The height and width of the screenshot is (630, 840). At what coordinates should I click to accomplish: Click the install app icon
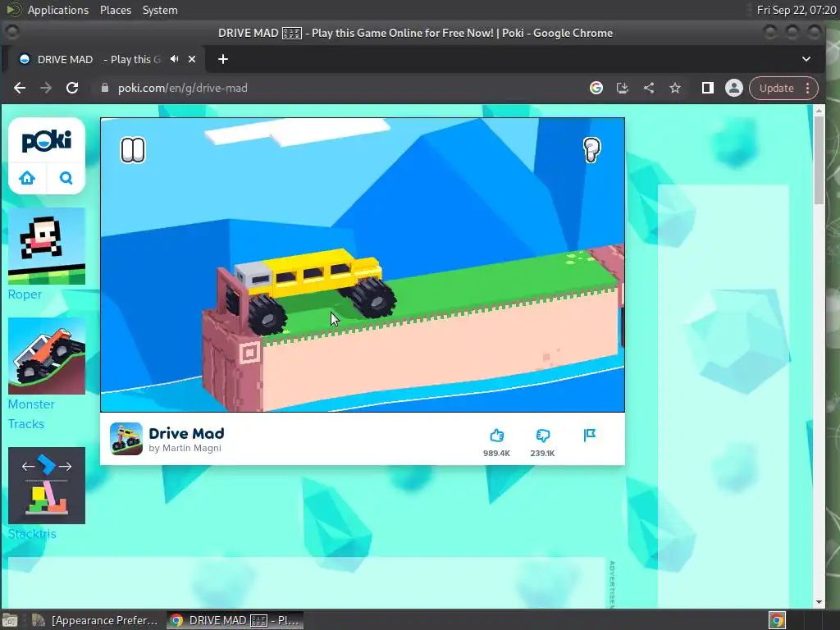(623, 88)
